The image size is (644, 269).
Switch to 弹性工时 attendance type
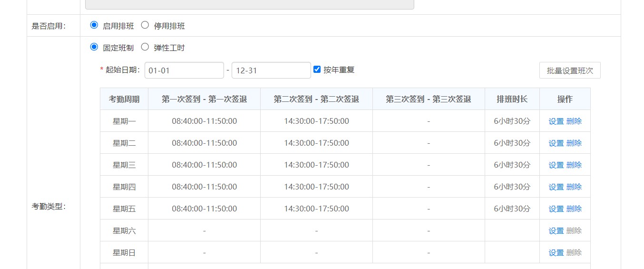click(145, 47)
